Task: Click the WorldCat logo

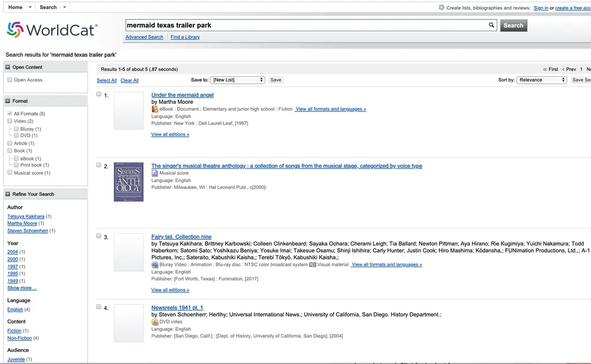Action: tap(53, 30)
